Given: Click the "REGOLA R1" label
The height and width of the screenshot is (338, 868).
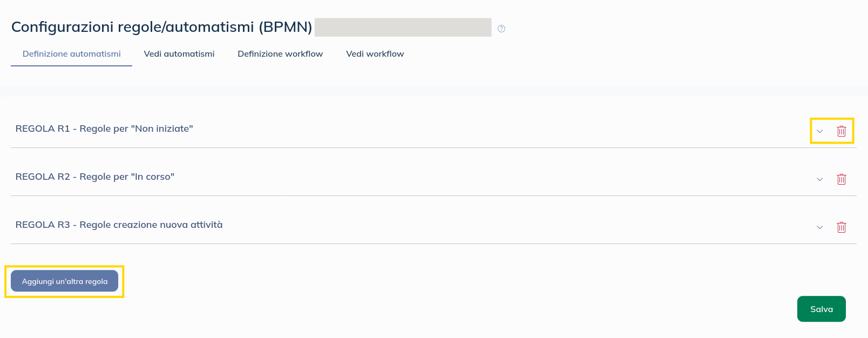Looking at the screenshot, I should coord(43,129).
